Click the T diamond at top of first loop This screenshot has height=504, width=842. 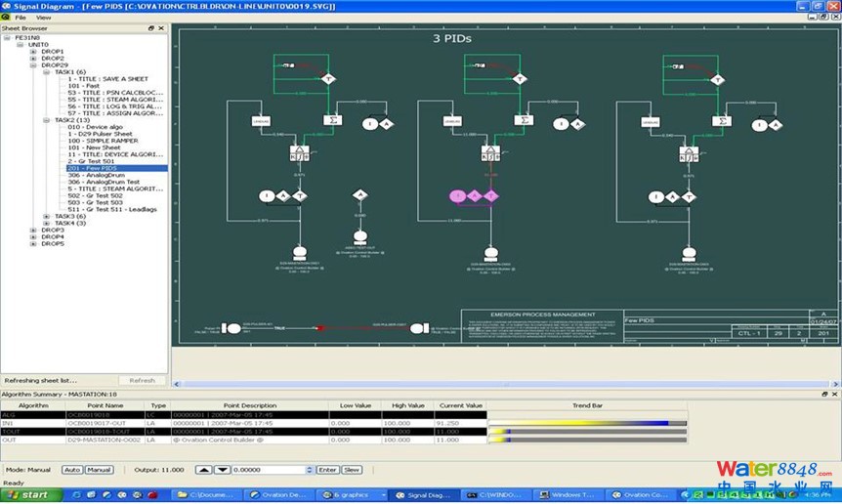click(x=328, y=78)
